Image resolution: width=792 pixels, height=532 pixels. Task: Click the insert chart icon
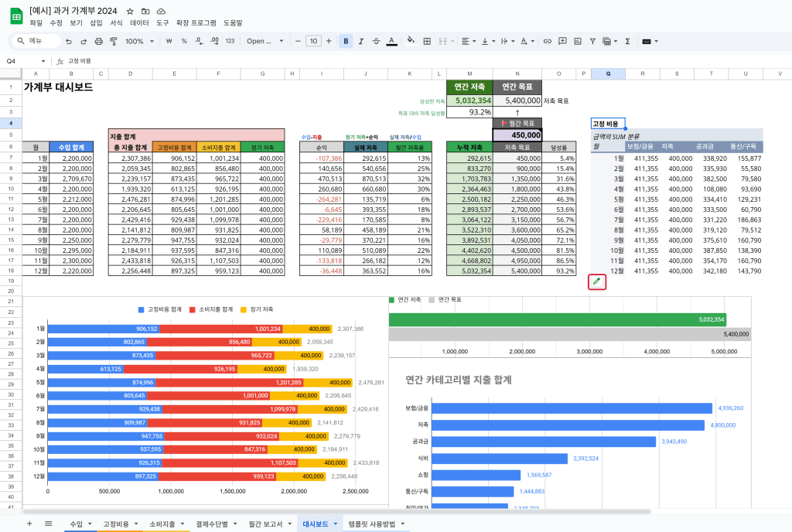coord(577,41)
